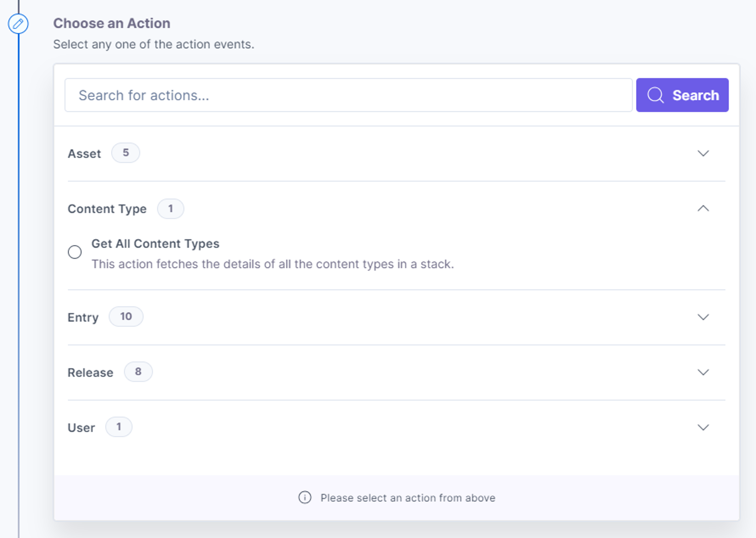The height and width of the screenshot is (538, 756).
Task: Click the Entry count badge showing 10
Action: click(x=126, y=317)
